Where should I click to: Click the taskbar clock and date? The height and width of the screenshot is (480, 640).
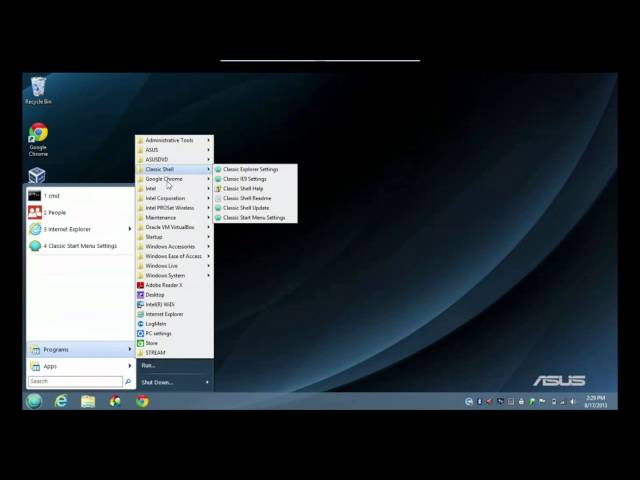click(x=596, y=402)
